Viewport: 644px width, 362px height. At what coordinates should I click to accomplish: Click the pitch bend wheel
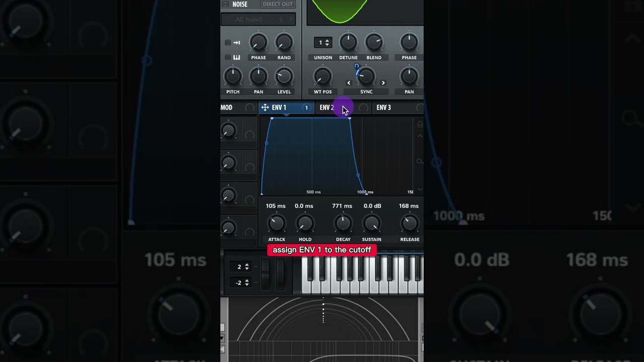click(x=266, y=274)
